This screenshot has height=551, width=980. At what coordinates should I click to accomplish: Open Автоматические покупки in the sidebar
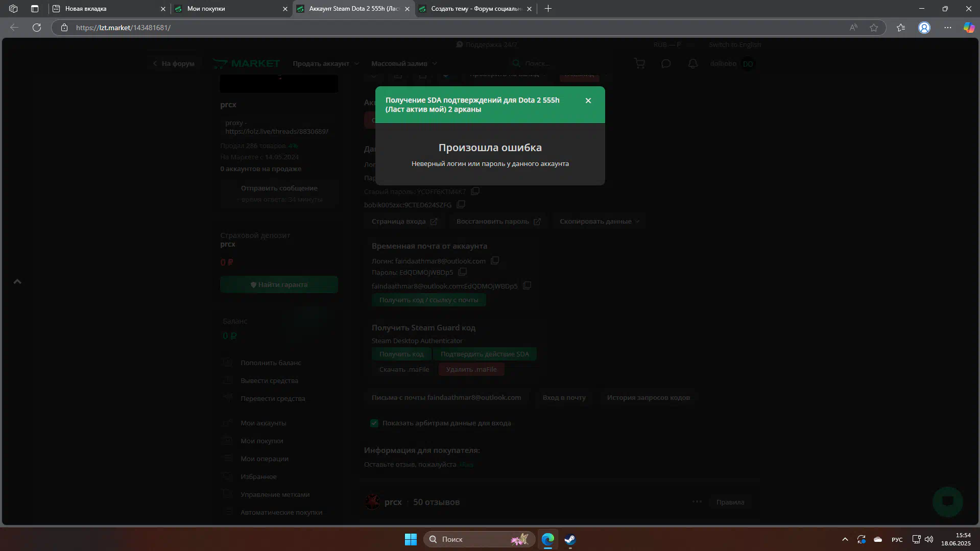coord(281,512)
